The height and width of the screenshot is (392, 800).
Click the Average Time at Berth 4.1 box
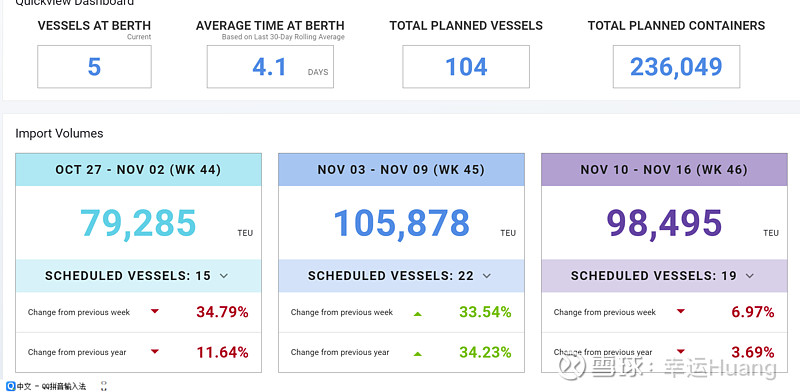coord(270,67)
